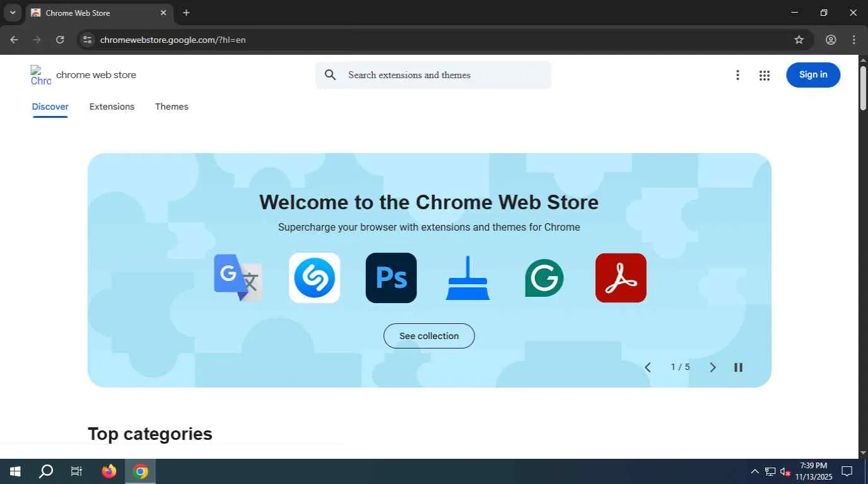This screenshot has width=868, height=484.
Task: Open the taskbar clock and date
Action: pyautogui.click(x=812, y=471)
